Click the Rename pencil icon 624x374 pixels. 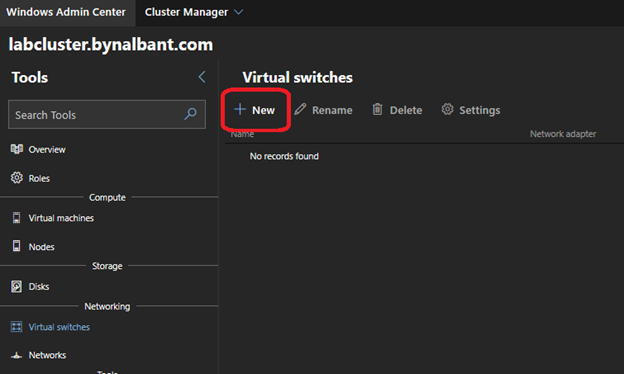tap(300, 109)
